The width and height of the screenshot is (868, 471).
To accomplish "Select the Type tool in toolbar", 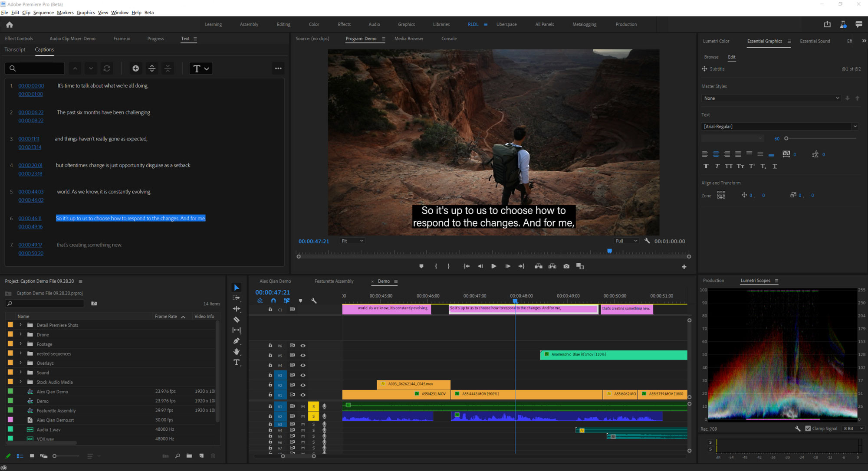I will pos(237,363).
